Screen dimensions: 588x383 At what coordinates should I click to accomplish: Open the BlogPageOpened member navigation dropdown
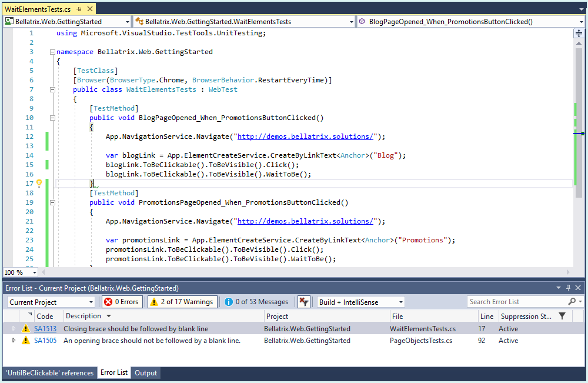470,22
